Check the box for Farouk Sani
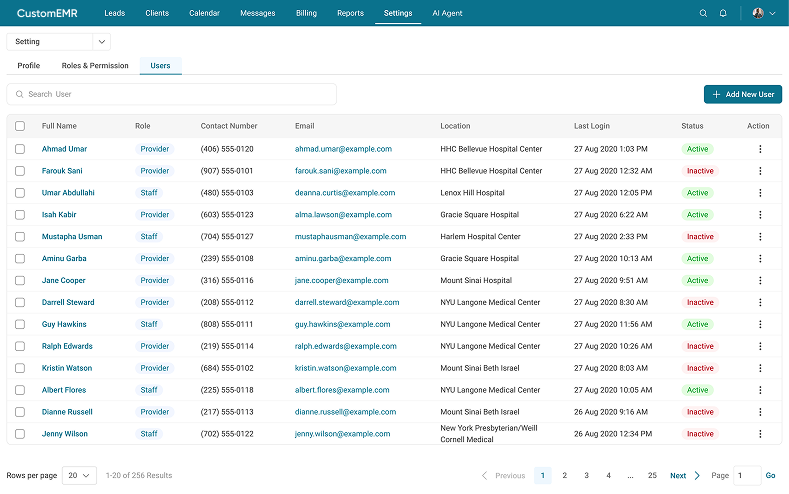 [20, 171]
